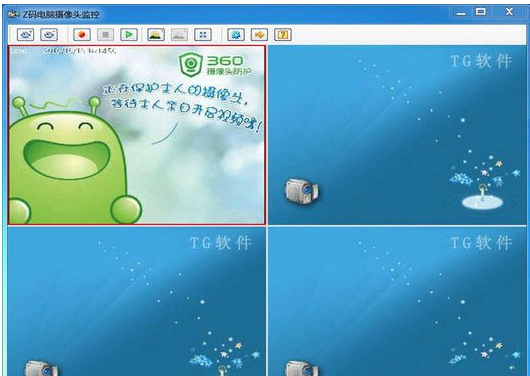Start recording with the red record button
Screen dimensions: 530x376
coord(82,34)
